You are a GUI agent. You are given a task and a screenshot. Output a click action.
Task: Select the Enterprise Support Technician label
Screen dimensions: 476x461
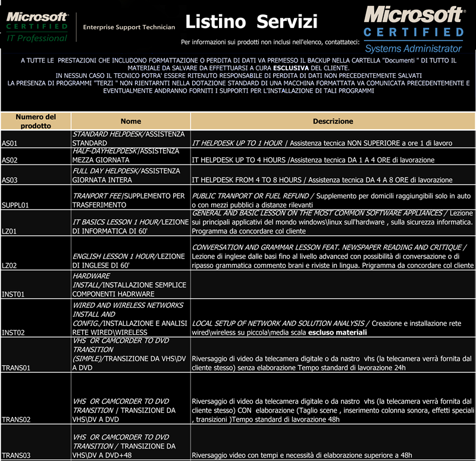point(129,27)
